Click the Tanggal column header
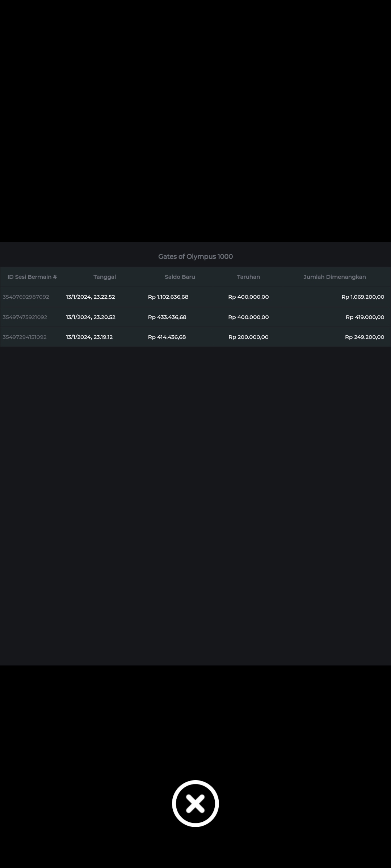The image size is (391, 868). click(105, 277)
